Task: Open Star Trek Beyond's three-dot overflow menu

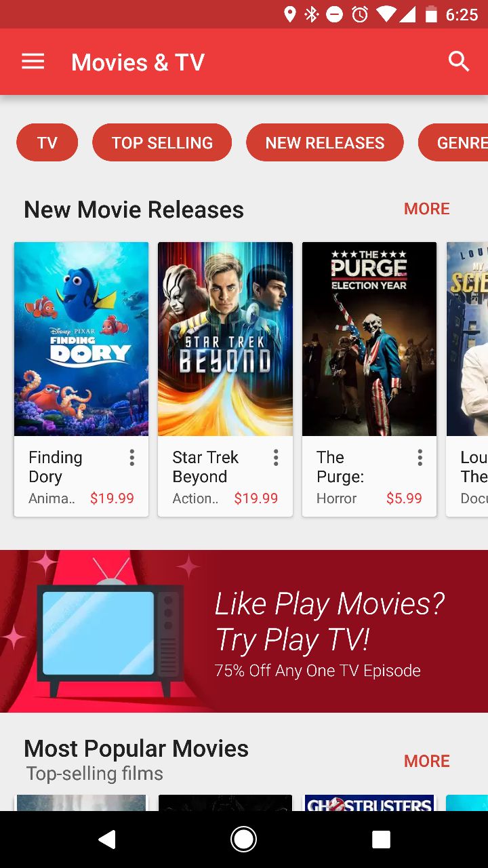Action: (x=276, y=458)
